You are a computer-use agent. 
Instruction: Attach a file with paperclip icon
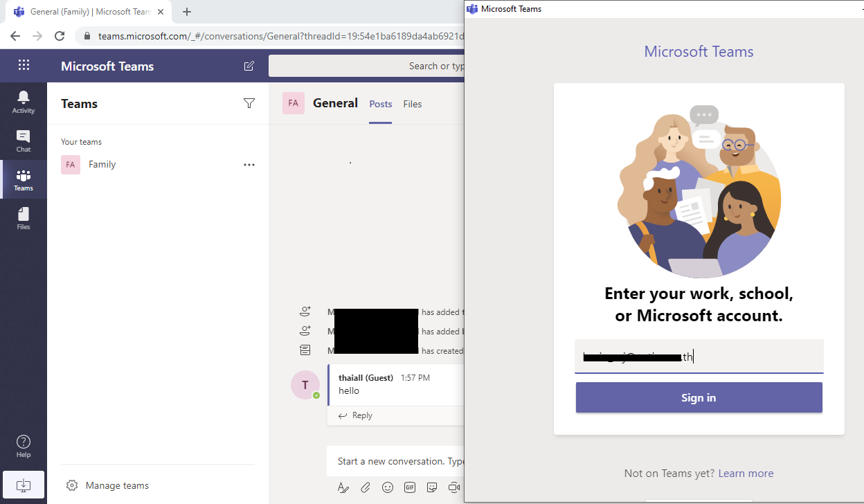(366, 487)
